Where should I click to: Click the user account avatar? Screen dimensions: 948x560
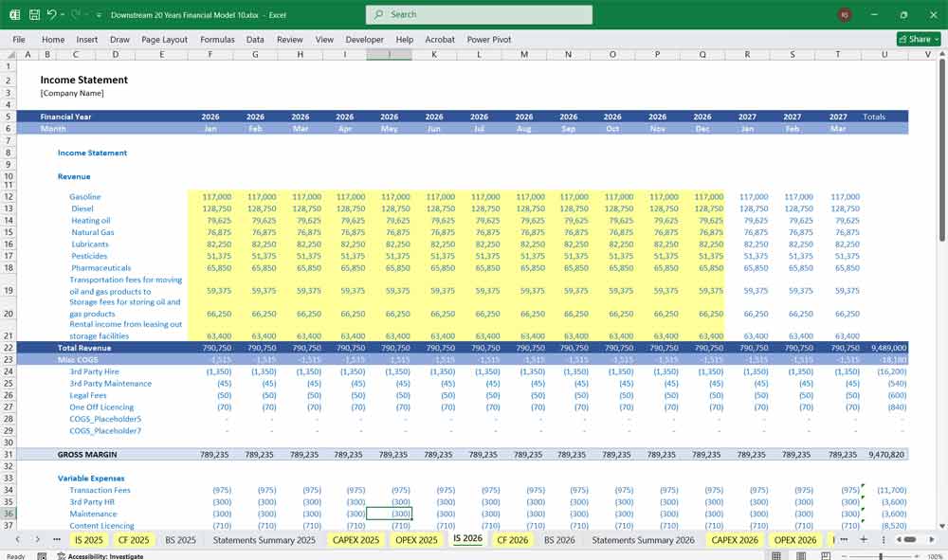pos(845,15)
